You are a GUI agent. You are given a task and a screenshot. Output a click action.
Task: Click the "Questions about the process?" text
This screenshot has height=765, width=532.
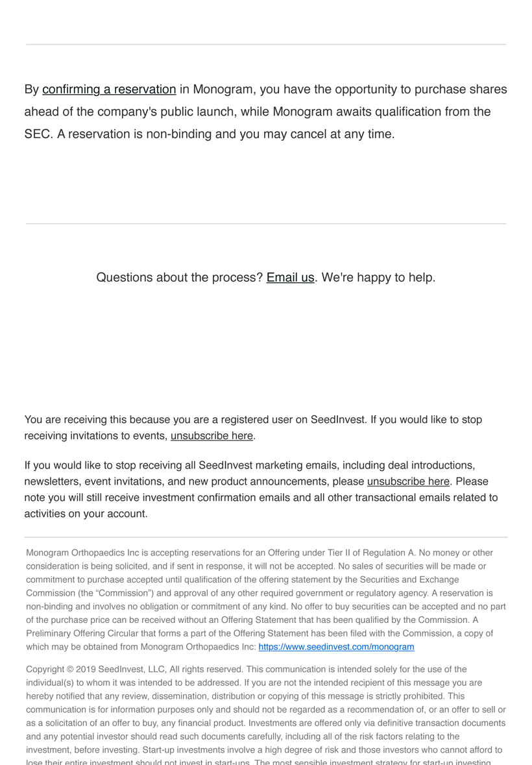(180, 278)
